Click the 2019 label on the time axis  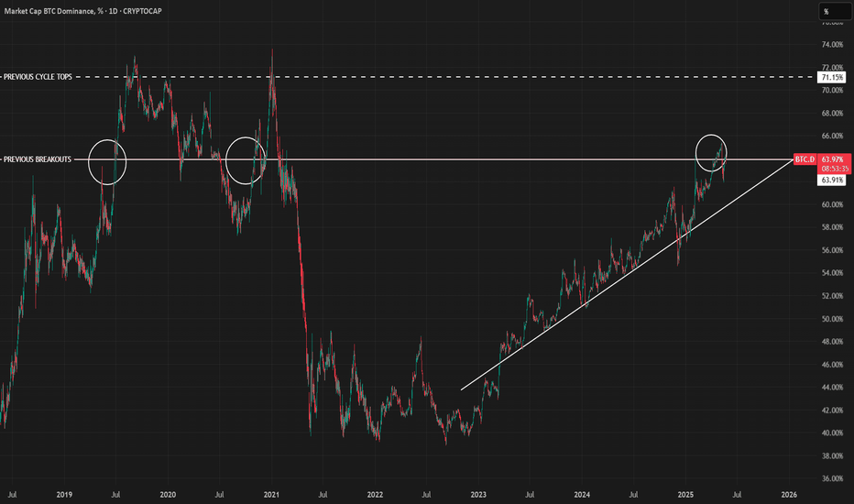coord(64,495)
